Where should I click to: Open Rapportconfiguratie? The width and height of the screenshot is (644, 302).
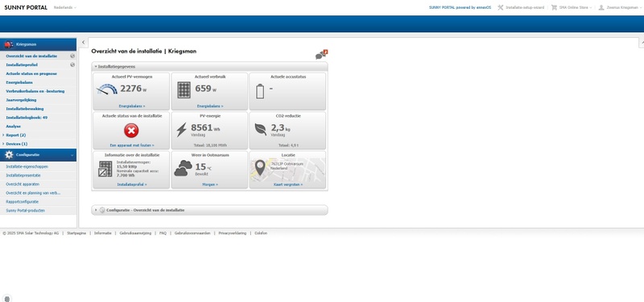(x=23, y=202)
